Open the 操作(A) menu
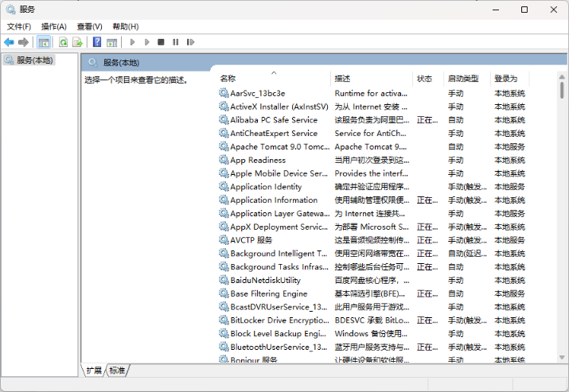The image size is (569, 392). [53, 27]
